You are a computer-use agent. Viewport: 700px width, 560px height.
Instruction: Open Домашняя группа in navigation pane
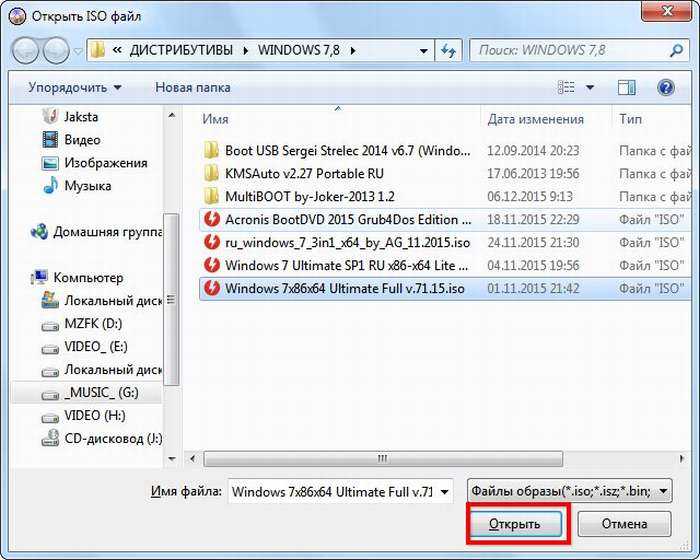click(x=96, y=232)
